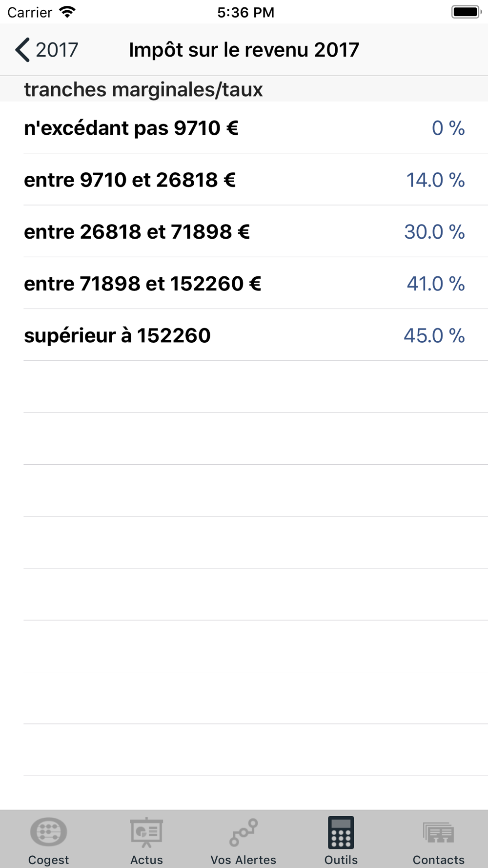Select the Outils calculator icon

click(341, 832)
